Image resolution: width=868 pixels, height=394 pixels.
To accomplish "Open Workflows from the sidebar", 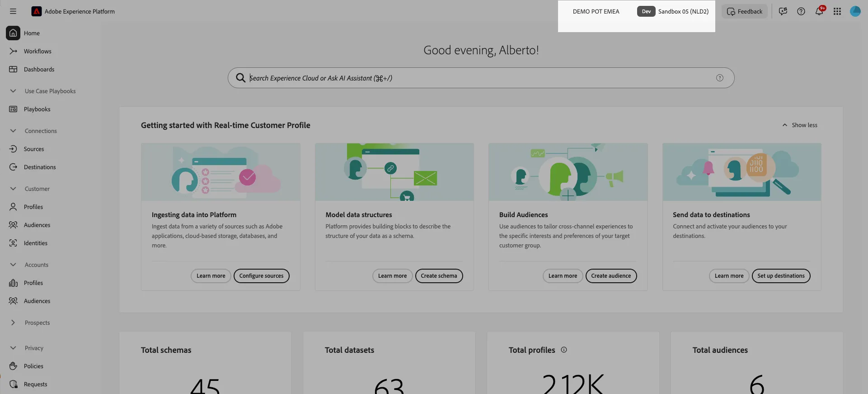I will [x=38, y=51].
